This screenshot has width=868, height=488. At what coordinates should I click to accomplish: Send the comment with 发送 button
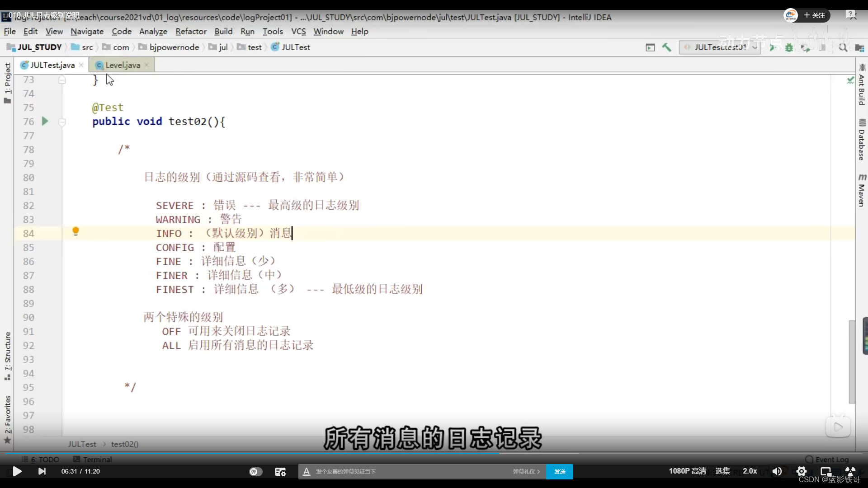click(x=560, y=471)
